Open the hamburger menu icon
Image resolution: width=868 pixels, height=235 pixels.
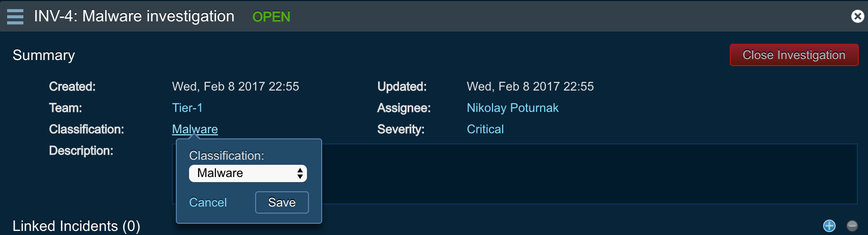tap(15, 17)
